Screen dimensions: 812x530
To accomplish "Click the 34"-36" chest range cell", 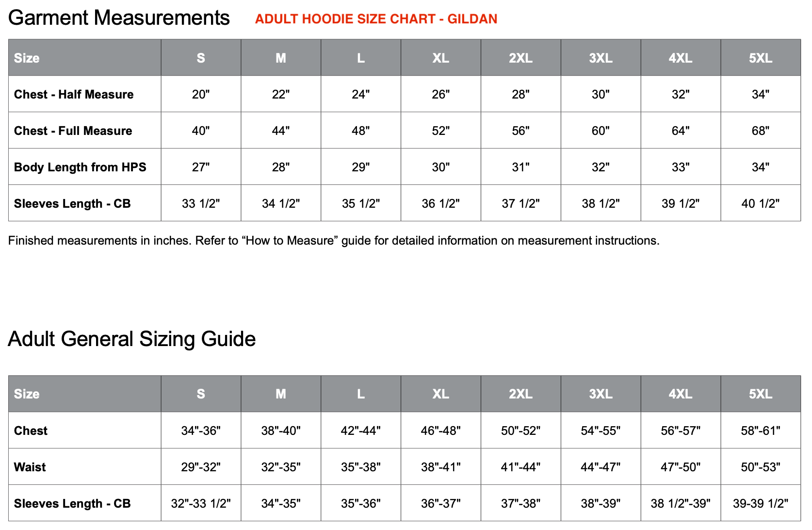I will coord(201,431).
